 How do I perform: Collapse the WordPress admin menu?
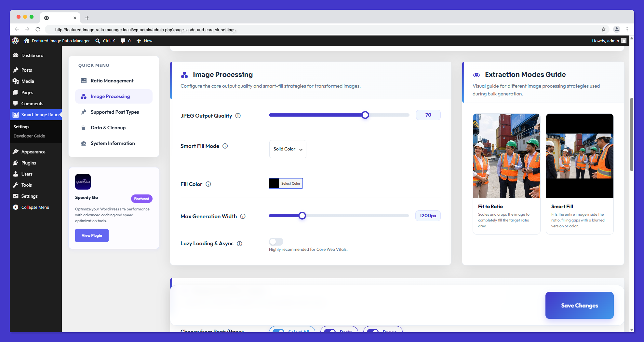point(31,207)
